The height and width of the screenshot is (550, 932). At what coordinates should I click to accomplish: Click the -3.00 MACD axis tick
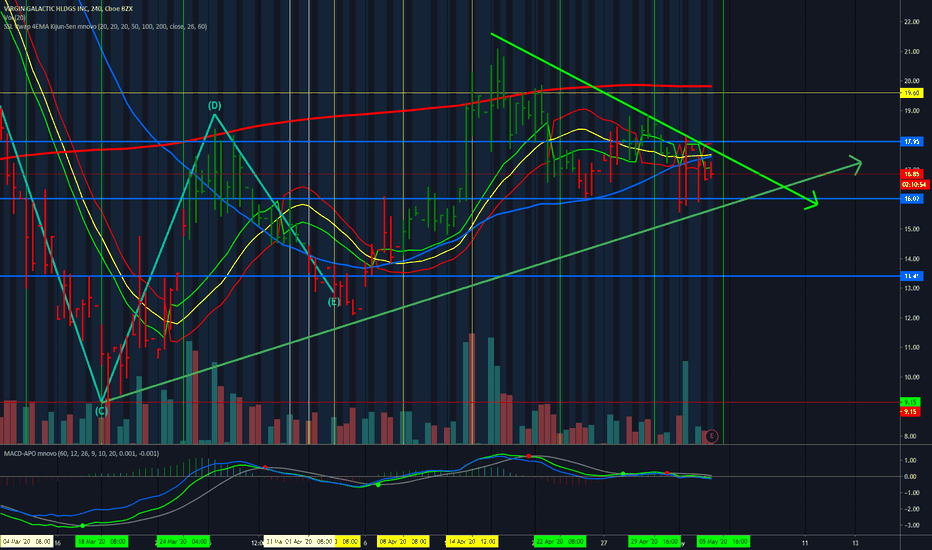click(910, 526)
